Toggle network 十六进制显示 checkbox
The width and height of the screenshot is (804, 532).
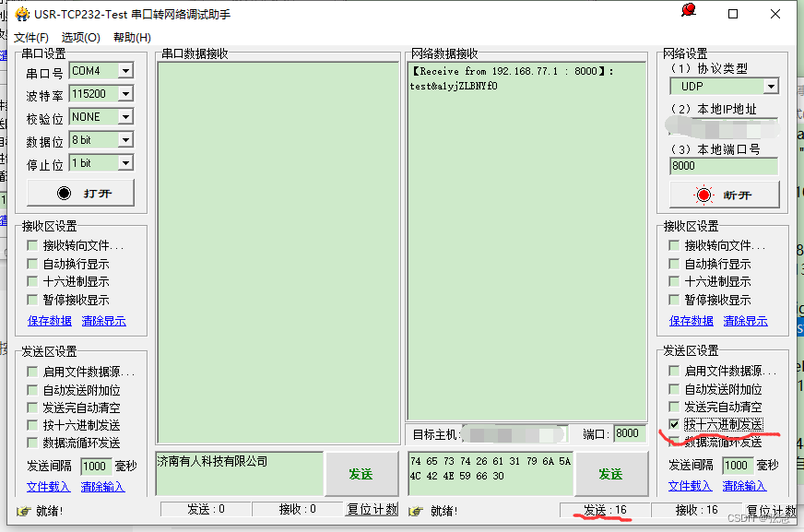(x=674, y=281)
